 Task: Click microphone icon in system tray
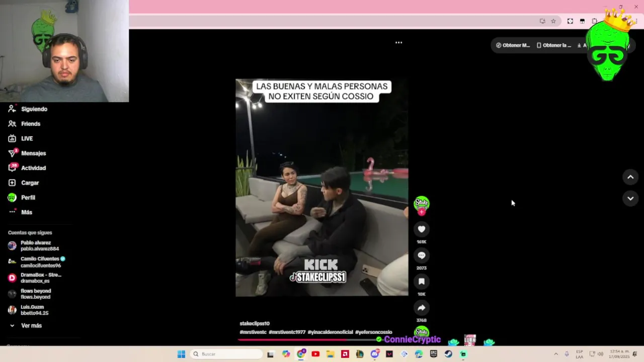[x=567, y=354]
